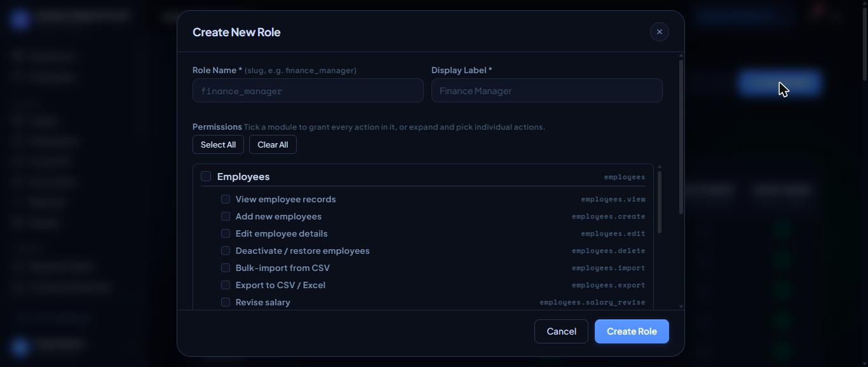Click the dialog body scrollbar thumb

click(x=681, y=137)
